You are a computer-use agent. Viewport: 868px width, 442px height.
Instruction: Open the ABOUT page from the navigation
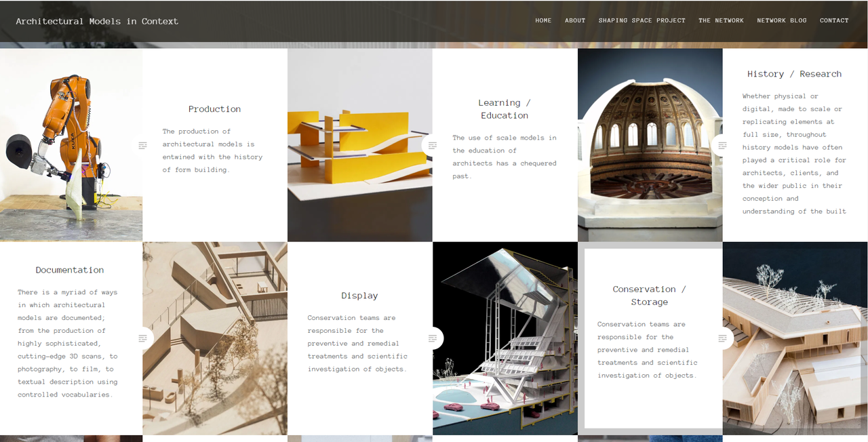pos(575,20)
